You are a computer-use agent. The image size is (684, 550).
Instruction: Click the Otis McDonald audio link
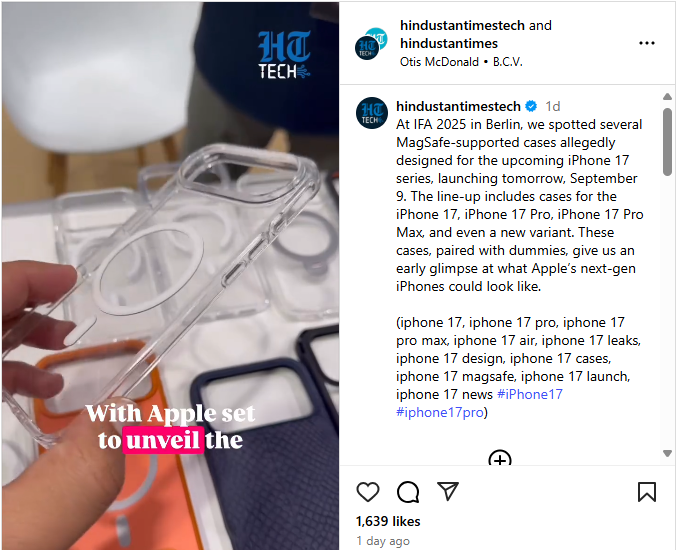click(x=439, y=62)
